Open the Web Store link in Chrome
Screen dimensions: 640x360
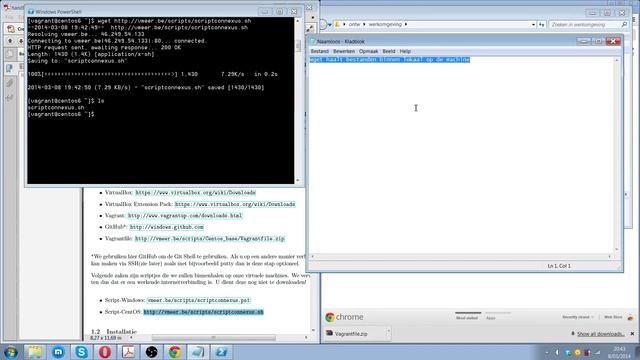pos(613,317)
